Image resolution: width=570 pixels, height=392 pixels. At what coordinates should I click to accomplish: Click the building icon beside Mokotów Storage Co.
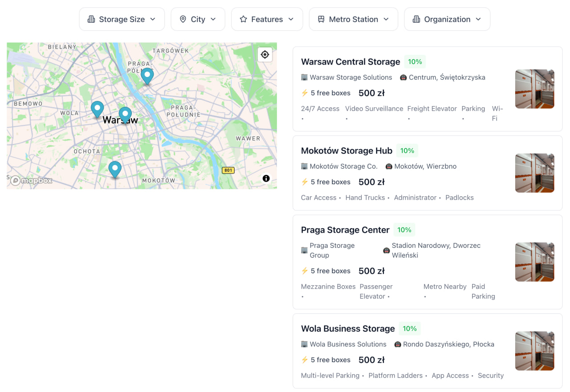click(305, 166)
